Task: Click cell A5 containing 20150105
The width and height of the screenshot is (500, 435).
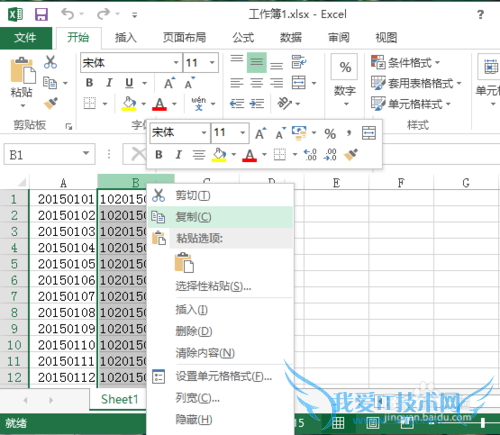Action: [63, 264]
